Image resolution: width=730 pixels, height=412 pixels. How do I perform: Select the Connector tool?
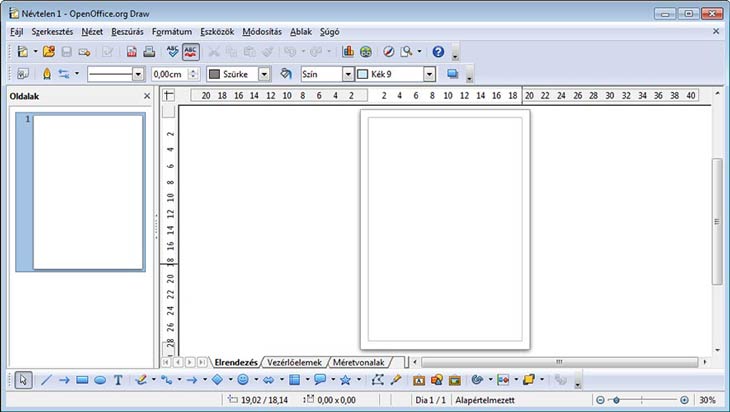pyautogui.click(x=167, y=380)
